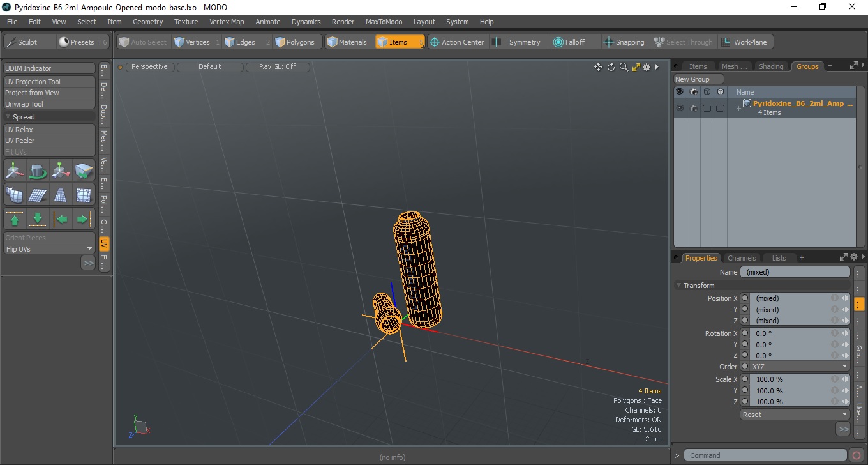Toggle Symmetry option
868x465 pixels.
(518, 42)
